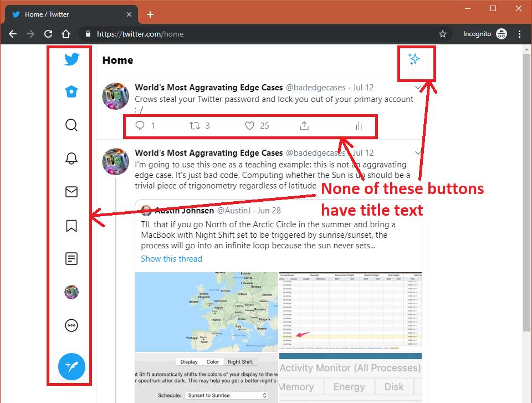Like the crows password tweet
Viewport: 532px width, 403px height.
pyautogui.click(x=249, y=126)
